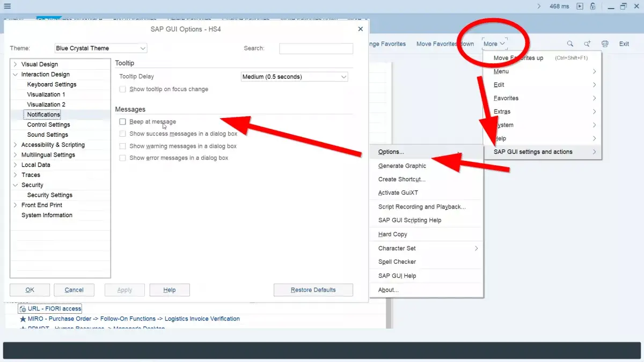Select About... menu entry

point(427,290)
